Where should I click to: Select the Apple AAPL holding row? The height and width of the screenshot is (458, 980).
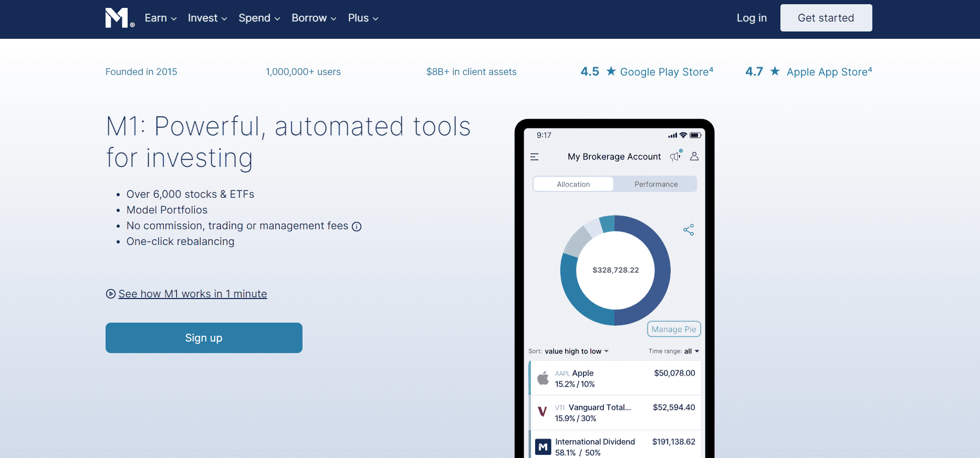point(615,378)
